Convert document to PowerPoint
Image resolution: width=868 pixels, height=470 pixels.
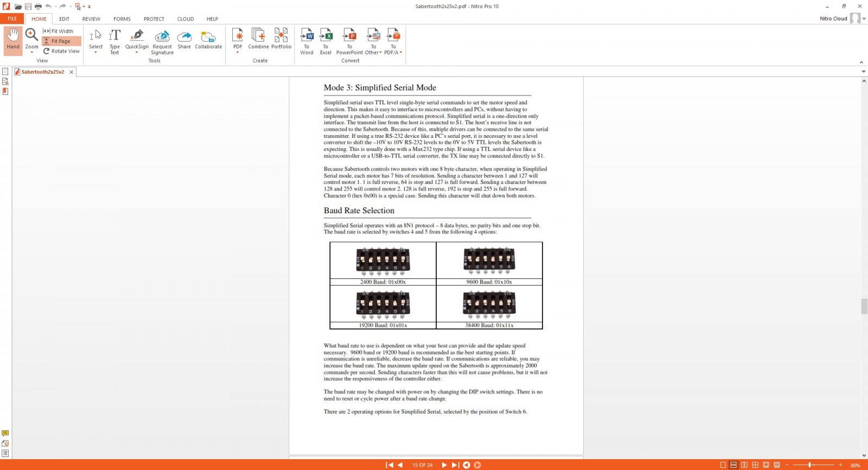click(x=349, y=42)
